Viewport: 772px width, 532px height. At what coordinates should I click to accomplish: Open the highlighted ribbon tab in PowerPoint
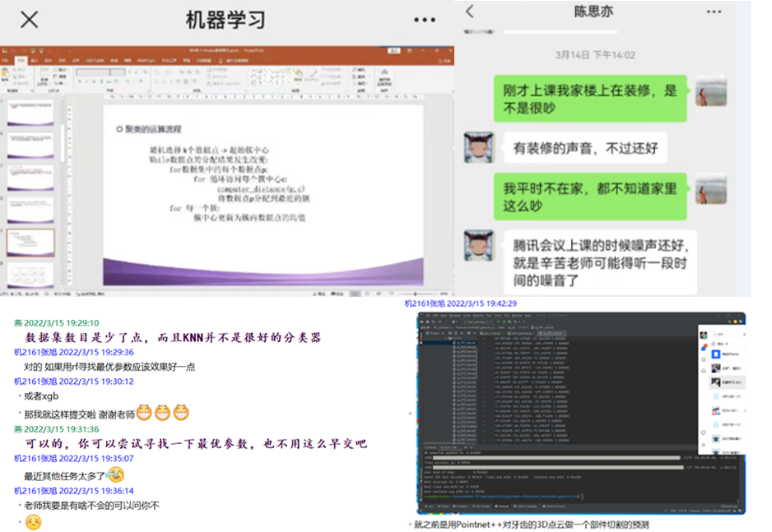point(20,60)
